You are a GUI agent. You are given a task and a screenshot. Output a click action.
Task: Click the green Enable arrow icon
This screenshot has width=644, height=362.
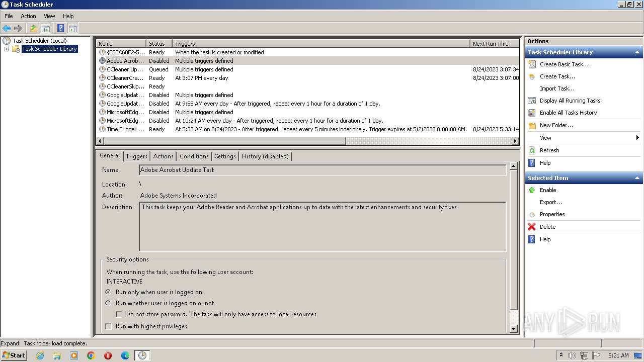(532, 190)
